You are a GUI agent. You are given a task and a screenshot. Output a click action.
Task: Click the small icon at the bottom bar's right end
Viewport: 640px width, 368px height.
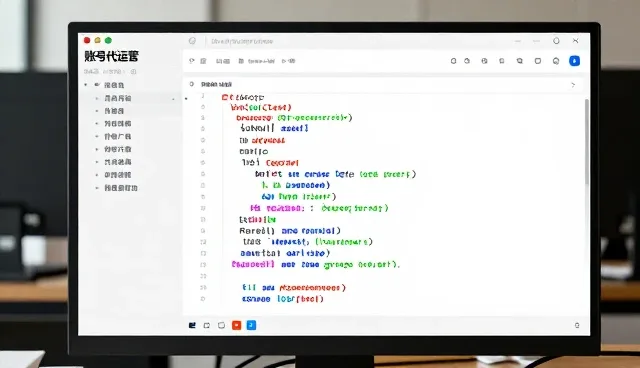click(577, 325)
